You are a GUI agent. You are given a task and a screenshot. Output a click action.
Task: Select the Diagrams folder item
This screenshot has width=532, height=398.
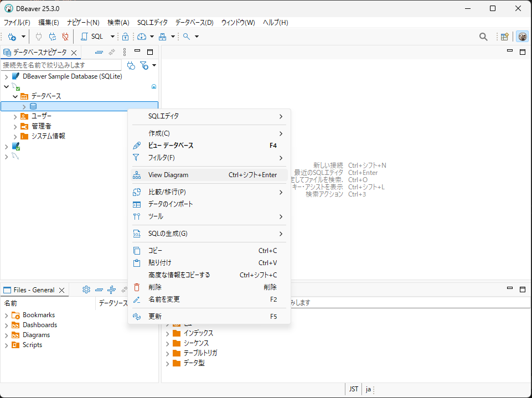37,335
